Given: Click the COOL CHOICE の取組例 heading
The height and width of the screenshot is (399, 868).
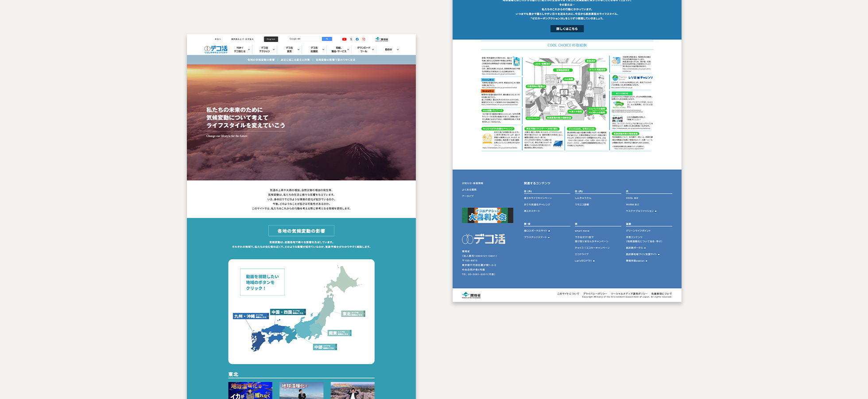Looking at the screenshot, I should (567, 45).
